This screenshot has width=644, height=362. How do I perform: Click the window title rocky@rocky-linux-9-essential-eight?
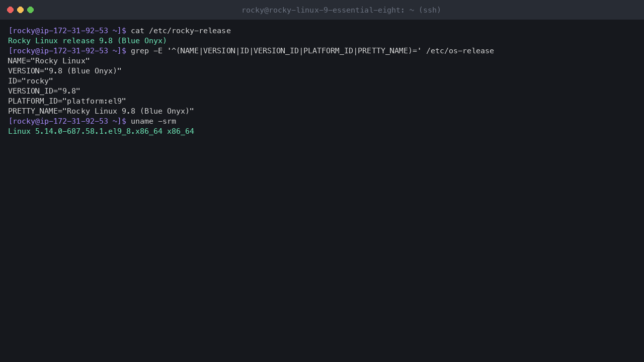pos(341,10)
